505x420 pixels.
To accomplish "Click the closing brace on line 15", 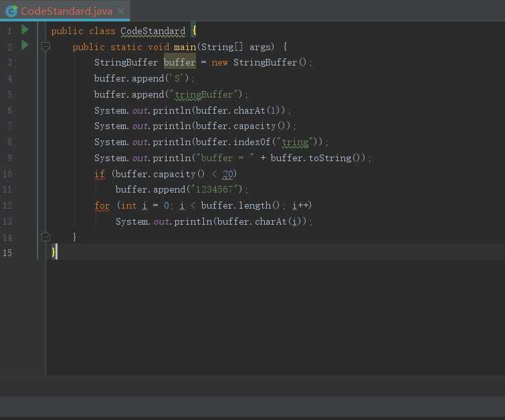I will pyautogui.click(x=54, y=252).
